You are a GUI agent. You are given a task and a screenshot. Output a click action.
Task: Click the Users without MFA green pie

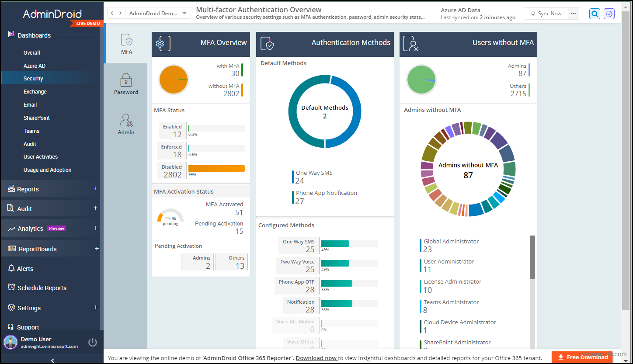[x=421, y=80]
